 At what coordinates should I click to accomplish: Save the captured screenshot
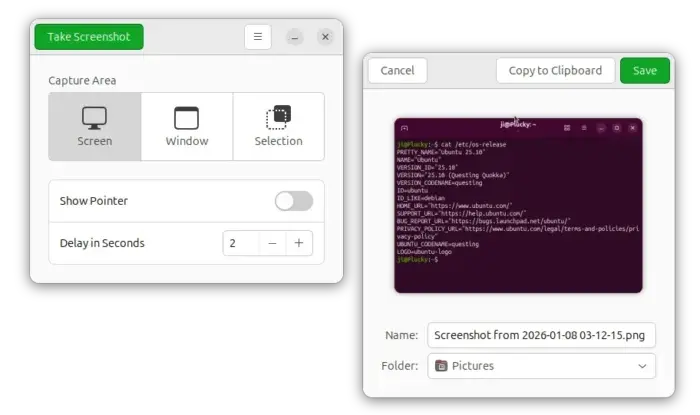tap(645, 70)
